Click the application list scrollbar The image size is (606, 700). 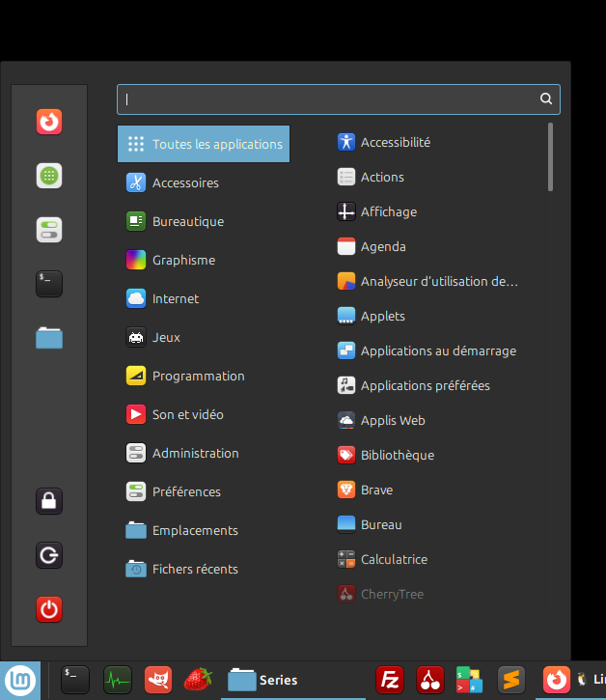551,156
